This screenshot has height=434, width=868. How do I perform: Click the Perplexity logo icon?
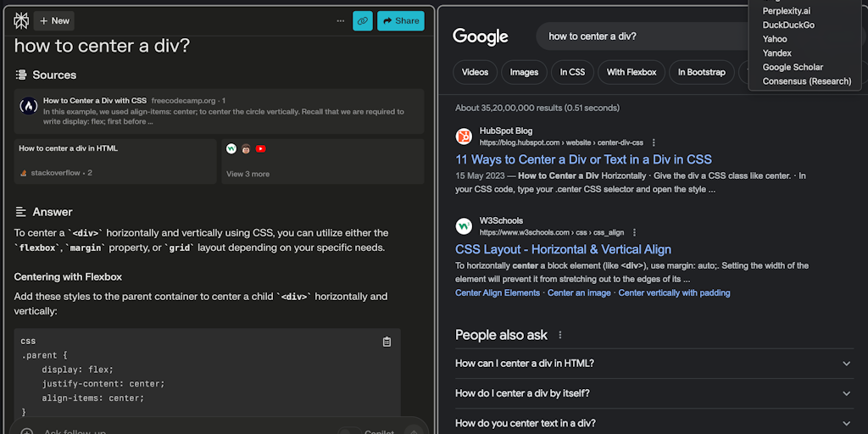[x=21, y=20]
